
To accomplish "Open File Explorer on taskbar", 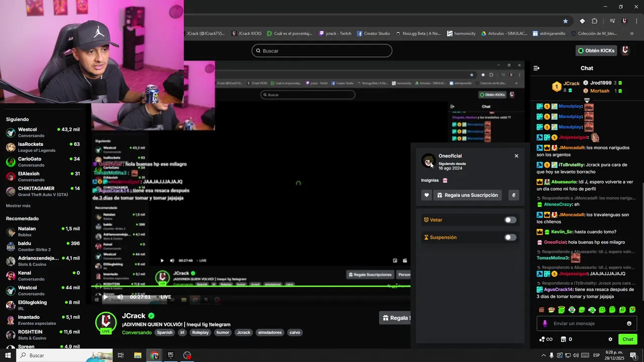I will [137, 355].
